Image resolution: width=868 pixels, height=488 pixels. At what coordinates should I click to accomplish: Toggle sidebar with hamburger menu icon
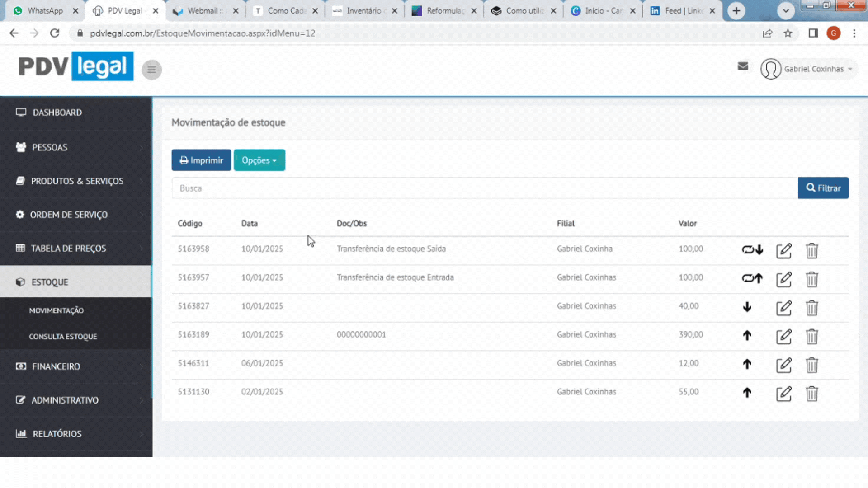(x=151, y=70)
